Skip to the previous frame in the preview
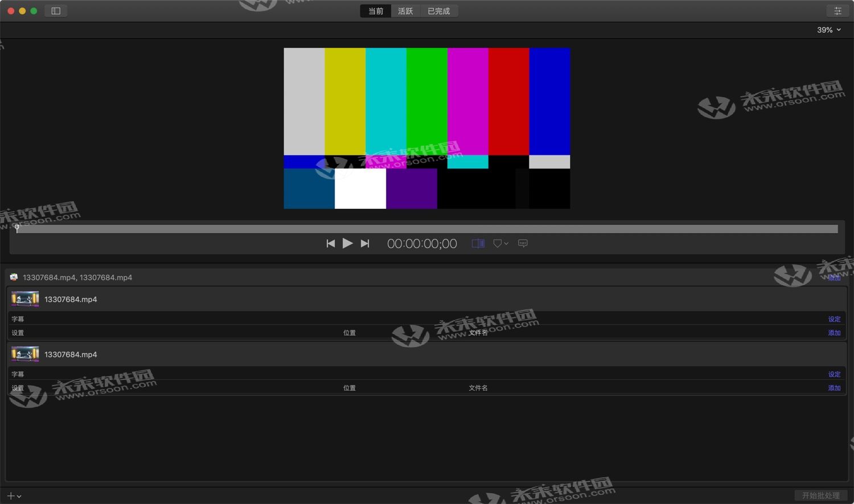This screenshot has height=504, width=854. coord(331,243)
